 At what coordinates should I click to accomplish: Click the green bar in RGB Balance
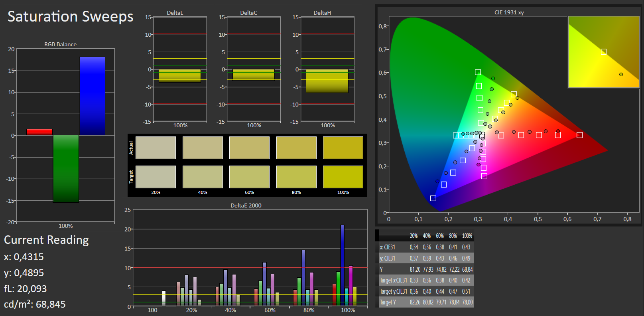point(66,169)
